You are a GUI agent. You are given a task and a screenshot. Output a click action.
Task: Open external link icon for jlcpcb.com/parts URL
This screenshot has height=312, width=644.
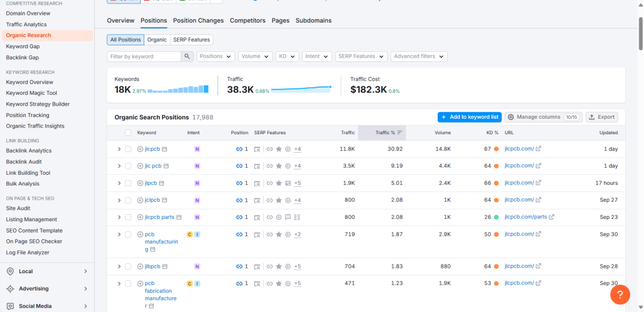click(552, 217)
